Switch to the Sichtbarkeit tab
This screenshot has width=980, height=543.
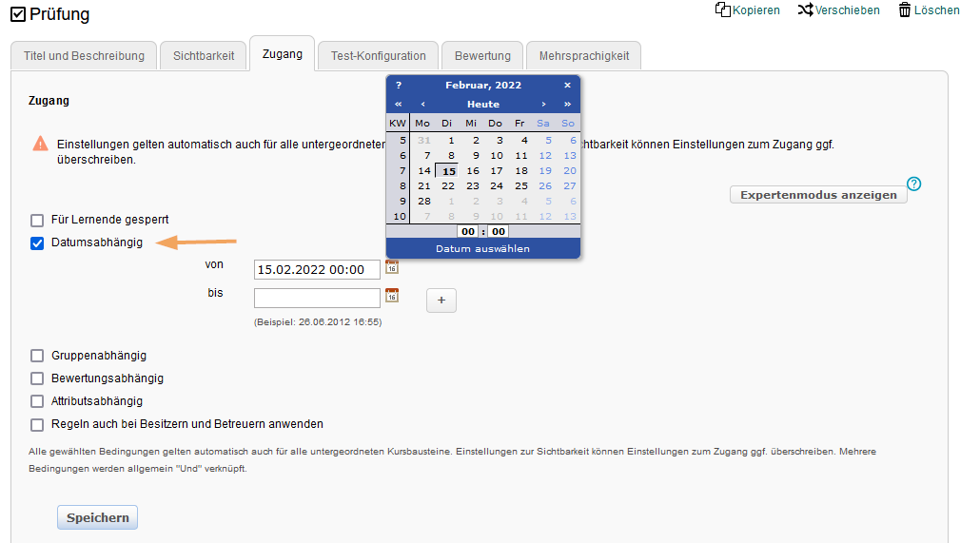coord(204,55)
